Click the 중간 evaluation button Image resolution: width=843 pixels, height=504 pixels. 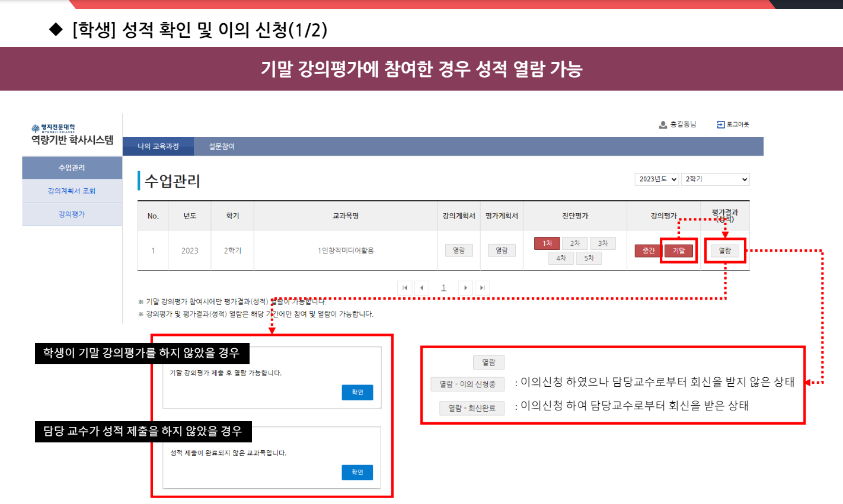pos(649,250)
